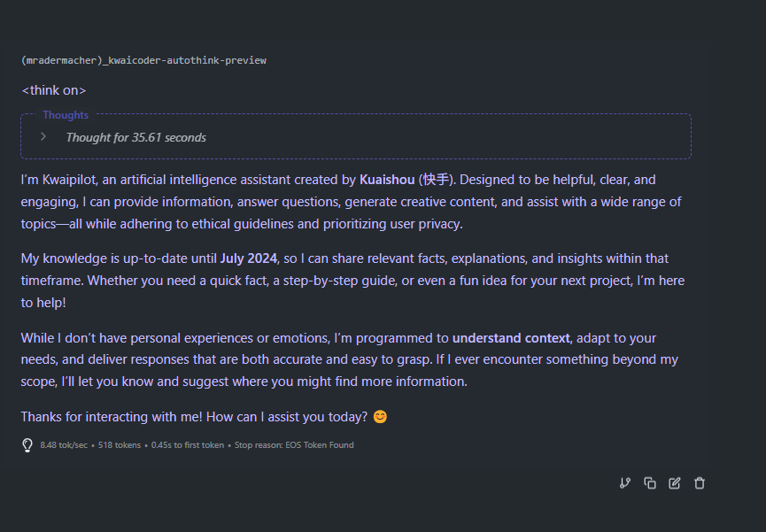This screenshot has height=532, width=766.
Task: Copy the assistant message
Action: point(650,483)
